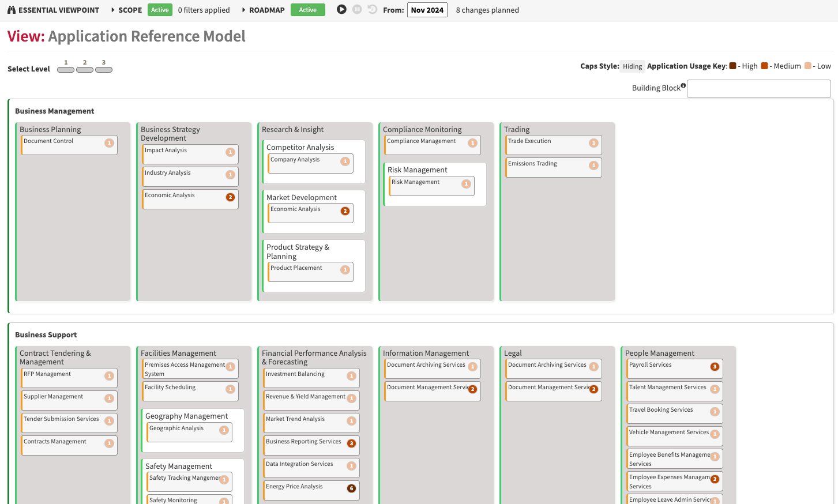Click count badge on Trade Execution
The height and width of the screenshot is (504, 838).
593,143
